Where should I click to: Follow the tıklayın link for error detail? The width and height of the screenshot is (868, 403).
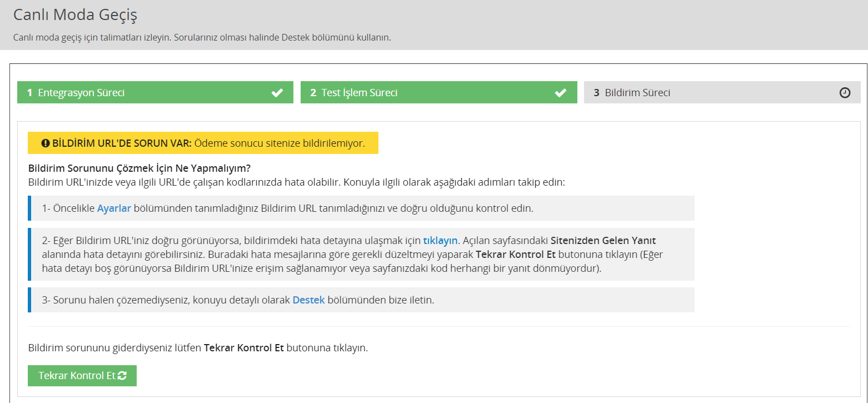pos(440,241)
